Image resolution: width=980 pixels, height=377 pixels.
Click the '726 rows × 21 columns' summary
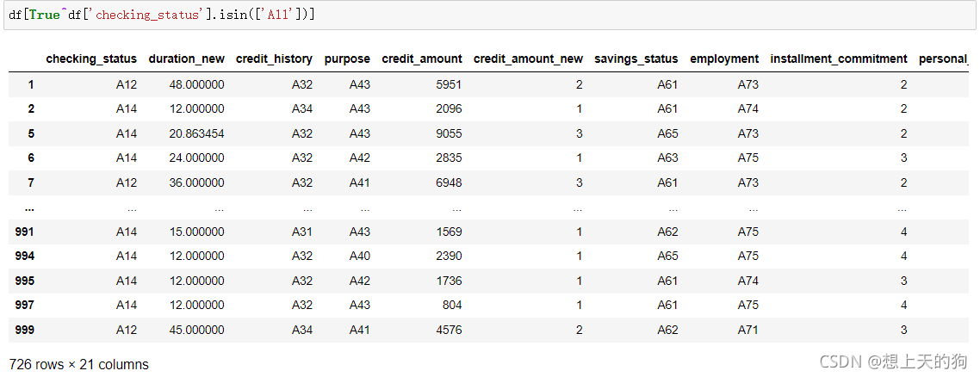point(78,364)
